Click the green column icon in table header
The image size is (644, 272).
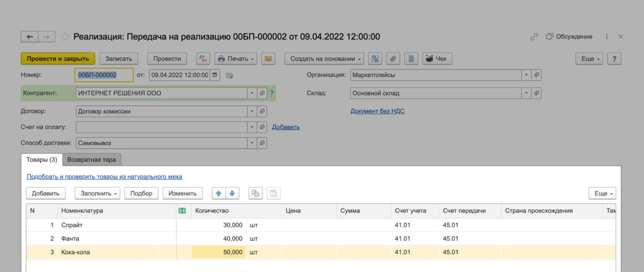click(x=182, y=211)
